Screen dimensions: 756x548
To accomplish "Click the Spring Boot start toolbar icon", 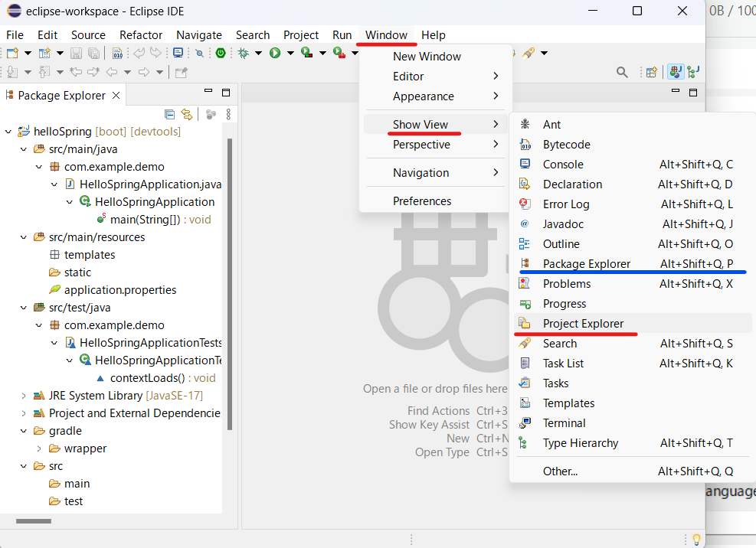I will tap(220, 53).
